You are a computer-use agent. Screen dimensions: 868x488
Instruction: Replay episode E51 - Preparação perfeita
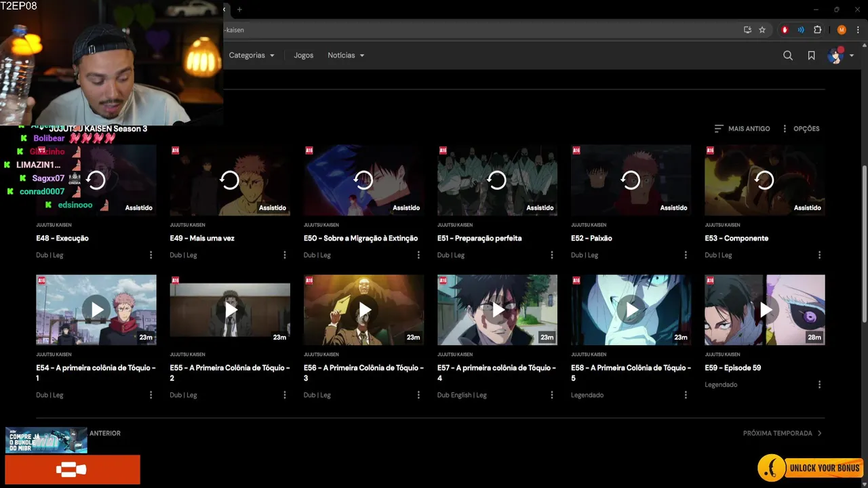click(497, 180)
